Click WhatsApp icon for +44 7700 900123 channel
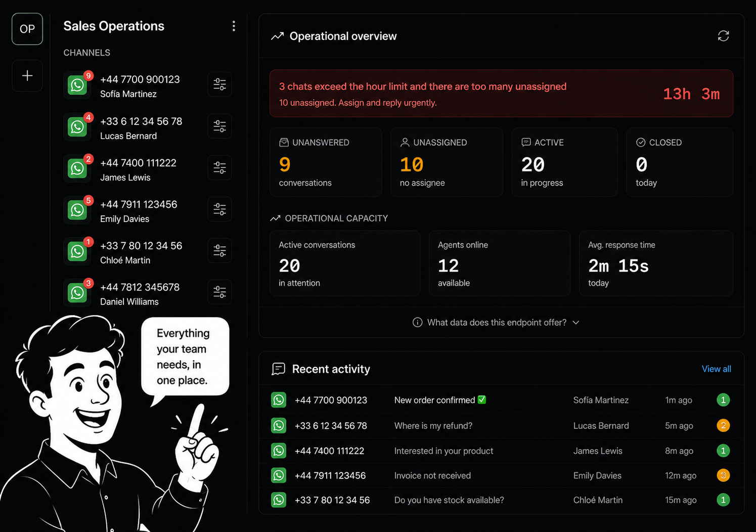Image resolution: width=756 pixels, height=532 pixels. tap(77, 85)
